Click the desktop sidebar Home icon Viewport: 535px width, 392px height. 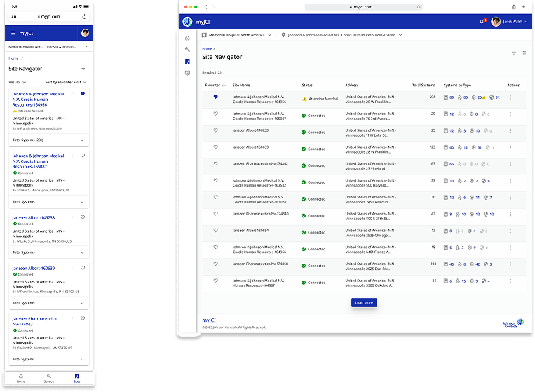187,37
